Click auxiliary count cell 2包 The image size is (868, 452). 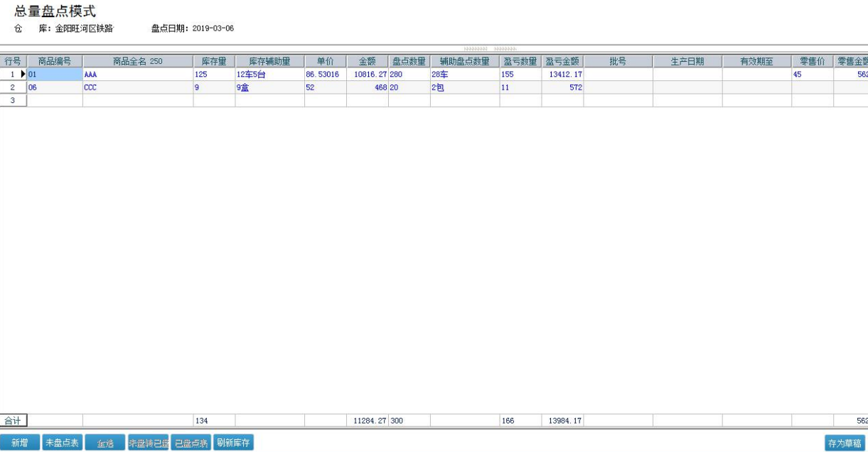pyautogui.click(x=464, y=87)
